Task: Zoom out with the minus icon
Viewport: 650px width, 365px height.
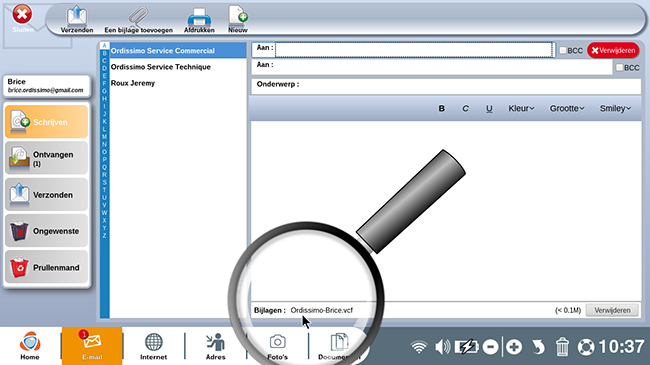Action: click(490, 347)
